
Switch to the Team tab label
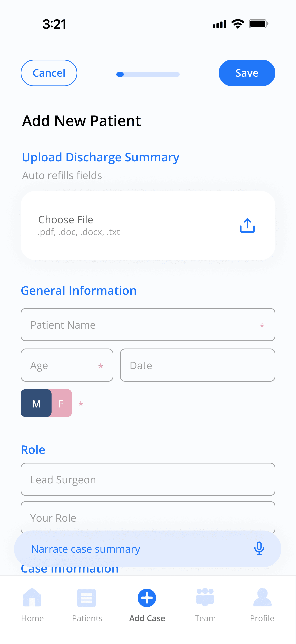tap(205, 618)
